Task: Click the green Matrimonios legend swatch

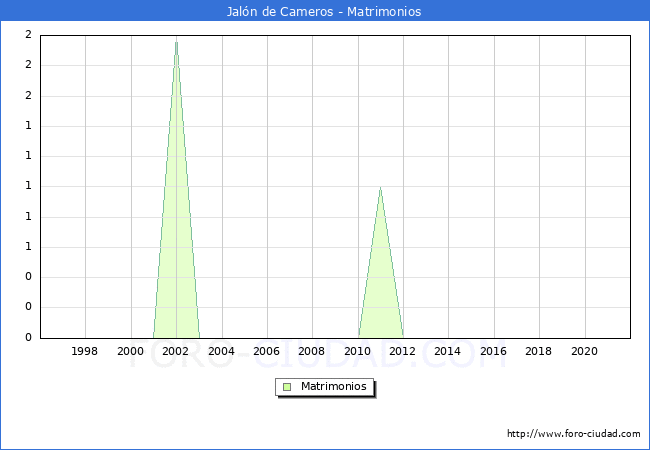Action: [287, 387]
